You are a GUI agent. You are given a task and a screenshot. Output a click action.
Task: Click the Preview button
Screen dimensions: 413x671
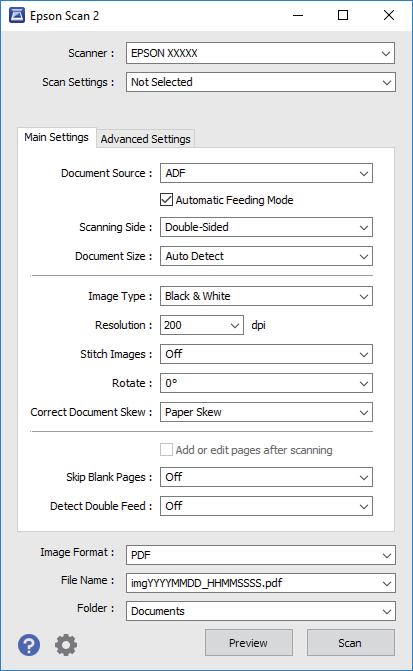[x=249, y=643]
